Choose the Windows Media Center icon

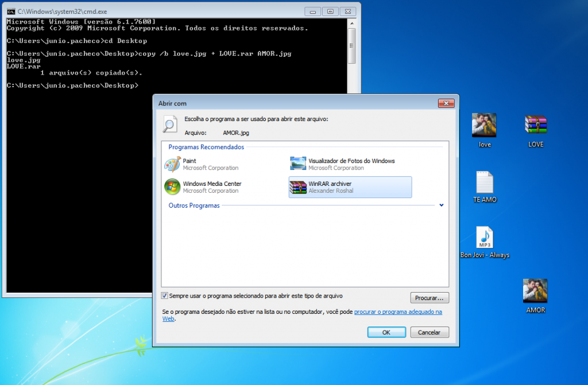click(x=172, y=186)
